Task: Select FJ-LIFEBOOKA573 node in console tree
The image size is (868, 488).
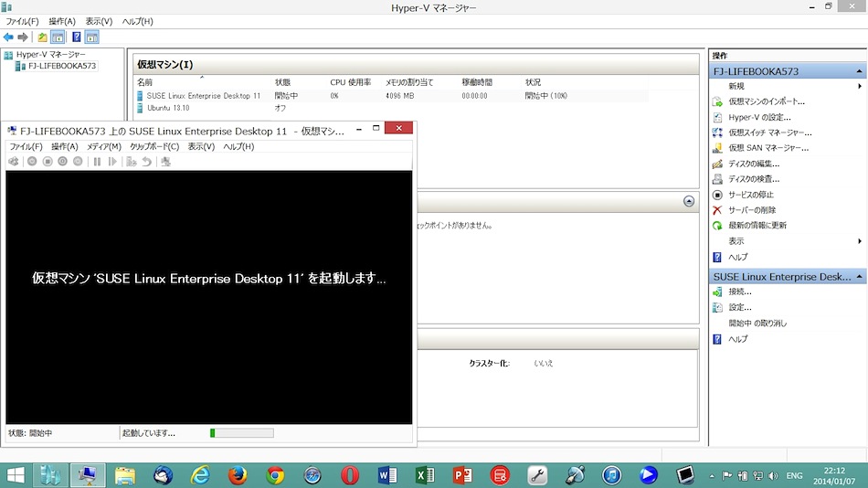Action: point(62,66)
